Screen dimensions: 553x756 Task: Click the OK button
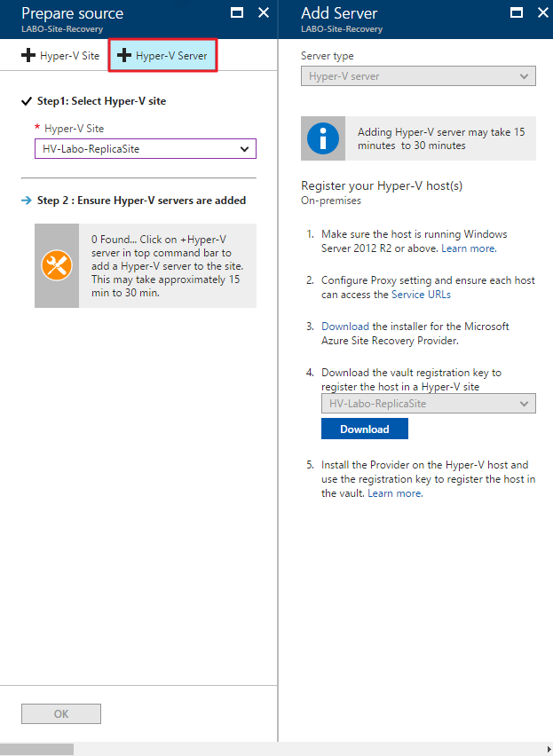[61, 713]
